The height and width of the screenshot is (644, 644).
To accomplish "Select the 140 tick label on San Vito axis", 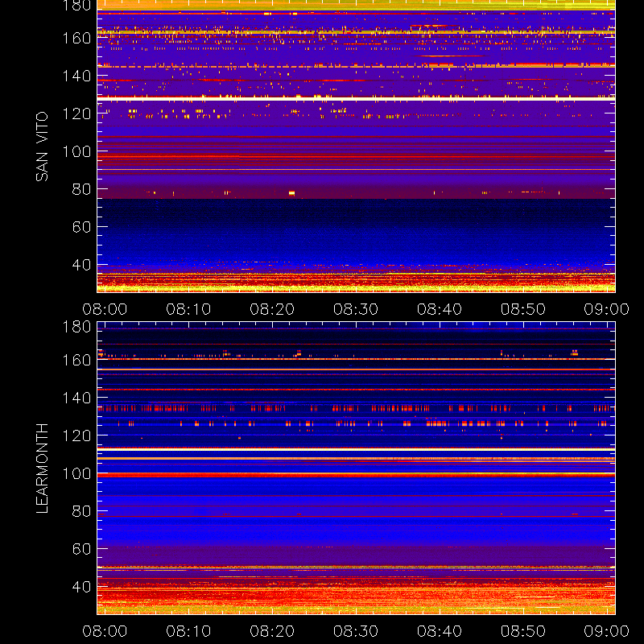I will point(76,76).
